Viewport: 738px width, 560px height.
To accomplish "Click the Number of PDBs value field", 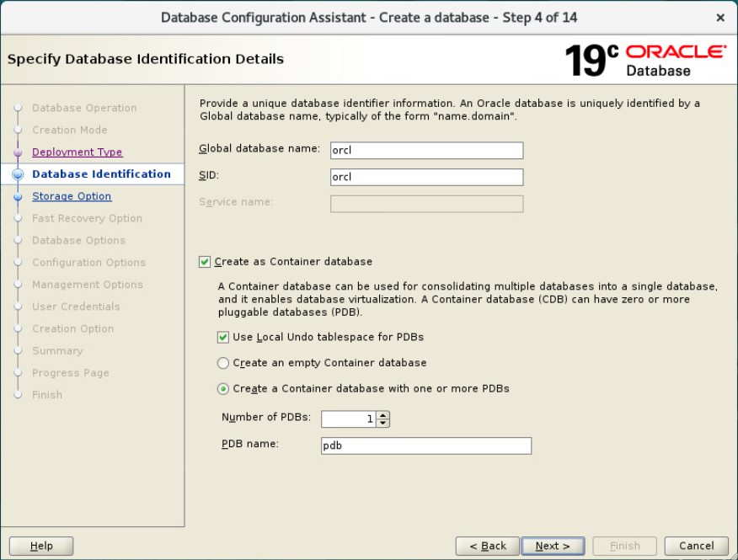I will (350, 419).
